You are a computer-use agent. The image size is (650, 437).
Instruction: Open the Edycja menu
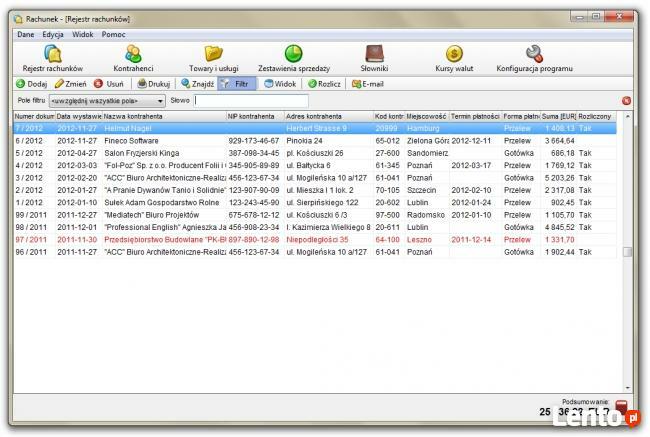pos(53,34)
